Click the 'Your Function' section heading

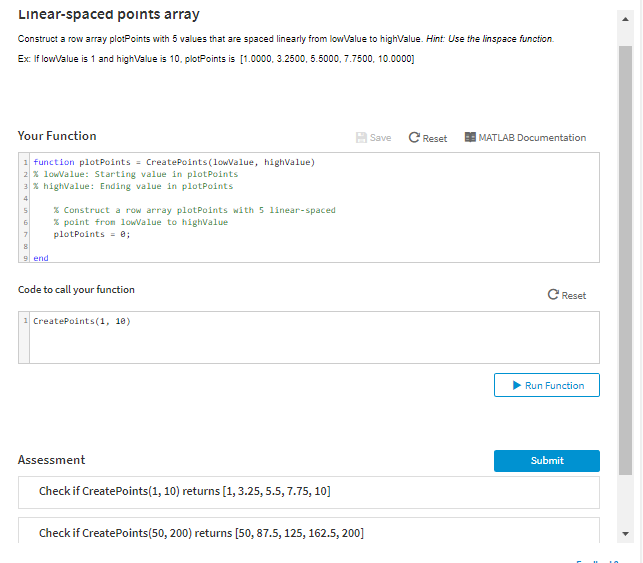(57, 136)
